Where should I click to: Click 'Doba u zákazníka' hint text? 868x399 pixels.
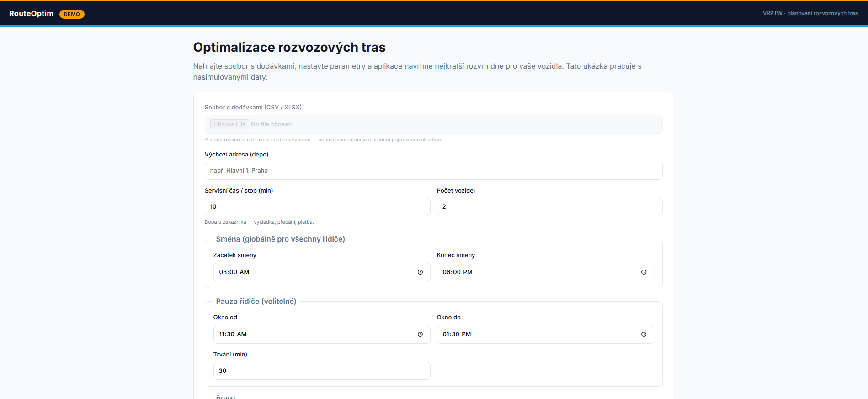(x=259, y=222)
